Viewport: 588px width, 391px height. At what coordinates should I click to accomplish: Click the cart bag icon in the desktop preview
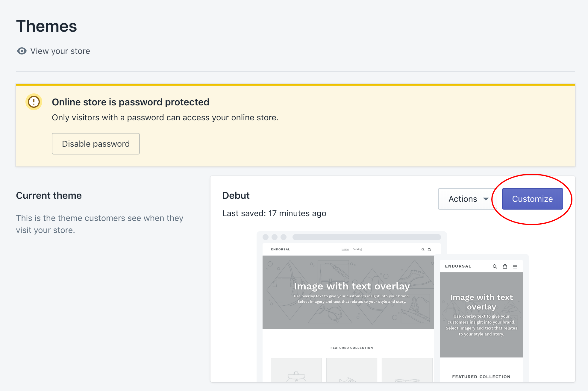click(429, 249)
